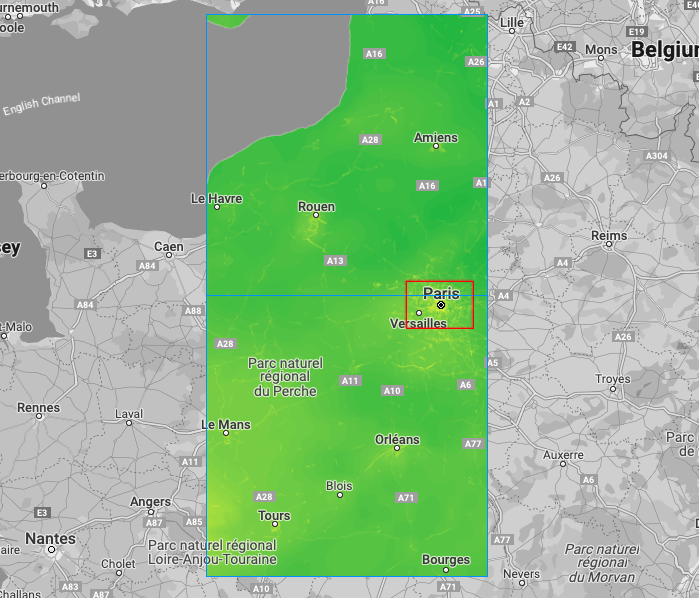Click the Paris city marker dot
Image resolution: width=699 pixels, height=598 pixels.
[441, 305]
